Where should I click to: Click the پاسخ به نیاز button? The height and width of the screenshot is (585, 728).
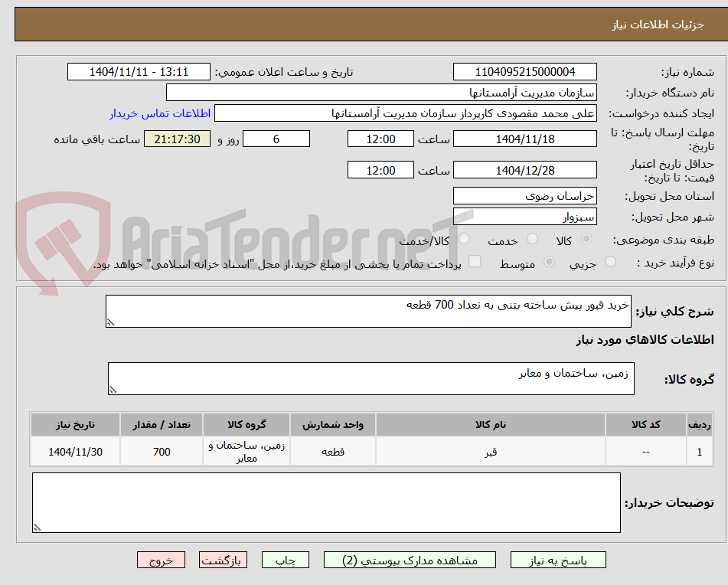tap(558, 560)
